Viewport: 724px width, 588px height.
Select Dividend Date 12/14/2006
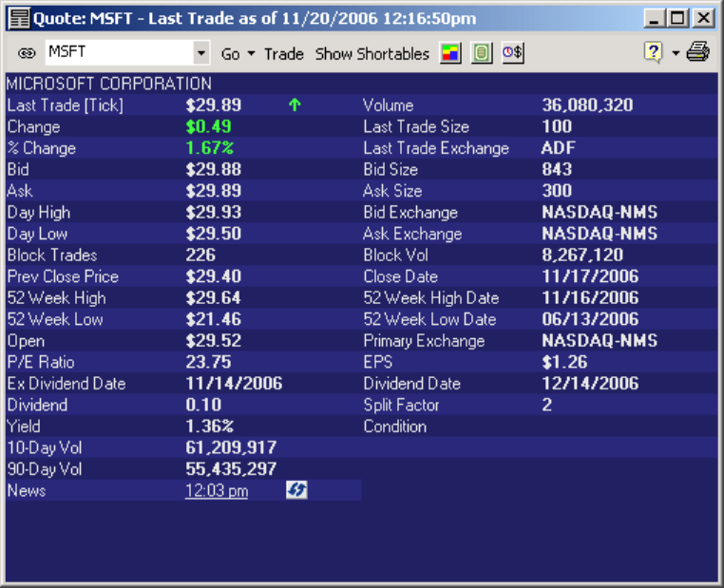[590, 384]
